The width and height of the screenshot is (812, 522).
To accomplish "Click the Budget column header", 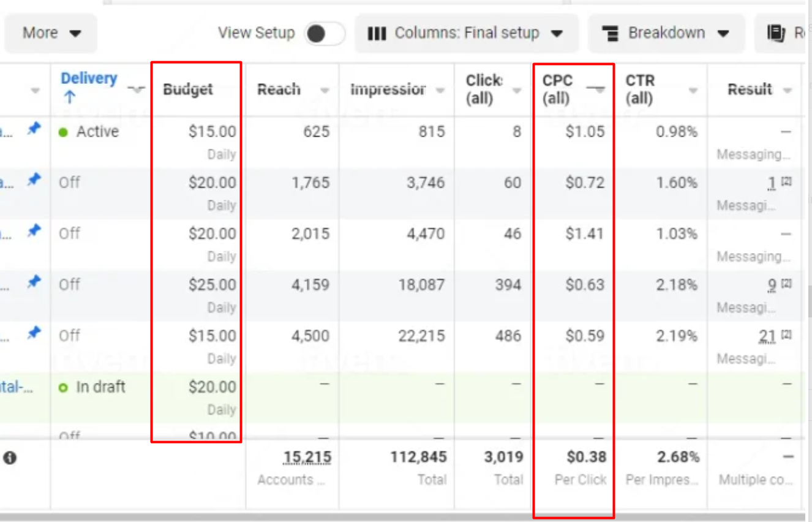I will (x=188, y=89).
